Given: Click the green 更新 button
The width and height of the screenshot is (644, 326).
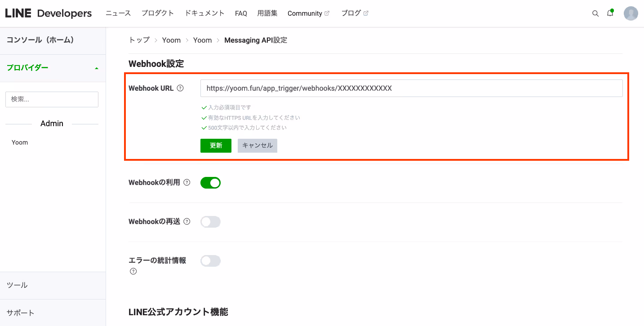Looking at the screenshot, I should tap(216, 145).
